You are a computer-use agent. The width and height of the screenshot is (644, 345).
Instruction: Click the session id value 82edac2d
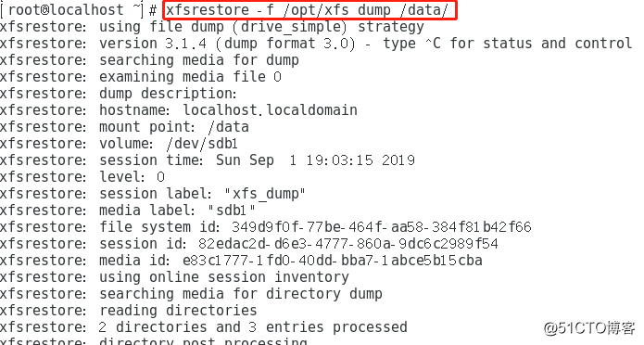348,244
